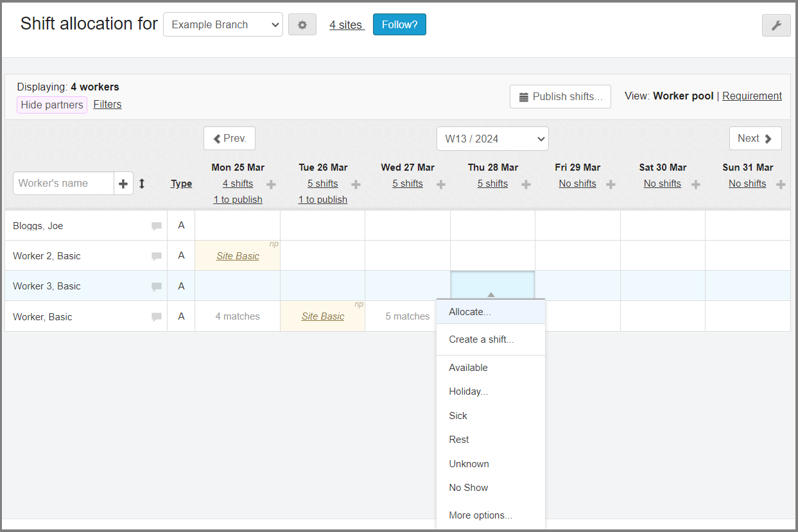Click the Follow? button
Image resolution: width=798 pixels, height=532 pixels.
(x=399, y=25)
